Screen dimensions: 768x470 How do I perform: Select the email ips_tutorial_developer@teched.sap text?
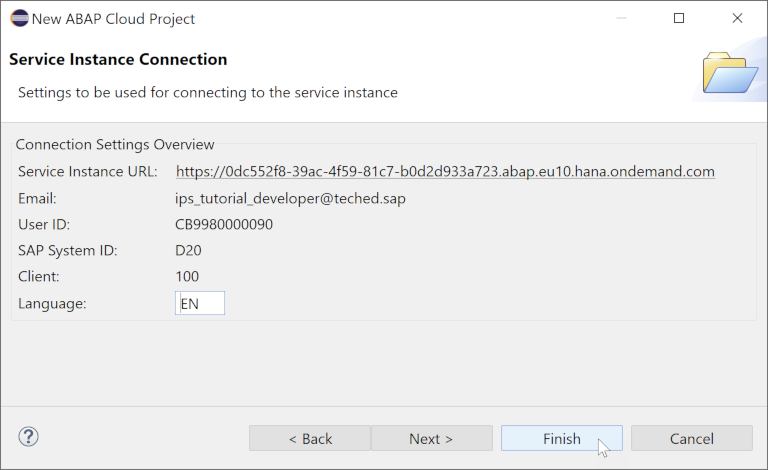pyautogui.click(x=290, y=198)
